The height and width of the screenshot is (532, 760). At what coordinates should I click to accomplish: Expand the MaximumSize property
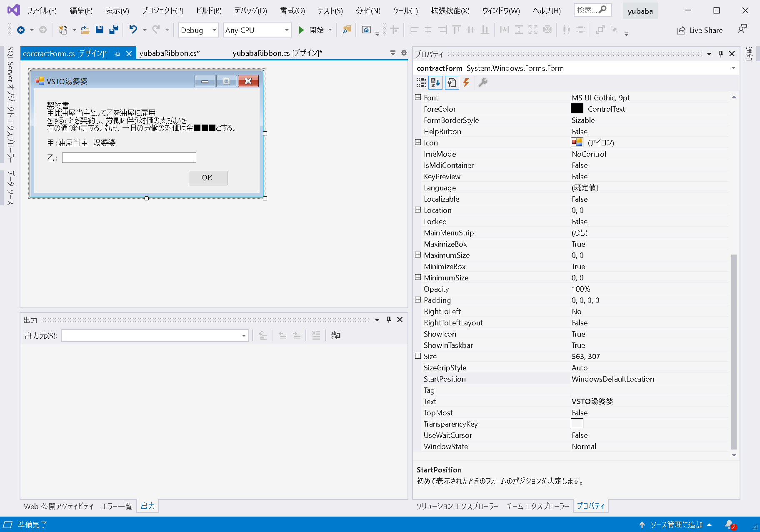(x=418, y=255)
